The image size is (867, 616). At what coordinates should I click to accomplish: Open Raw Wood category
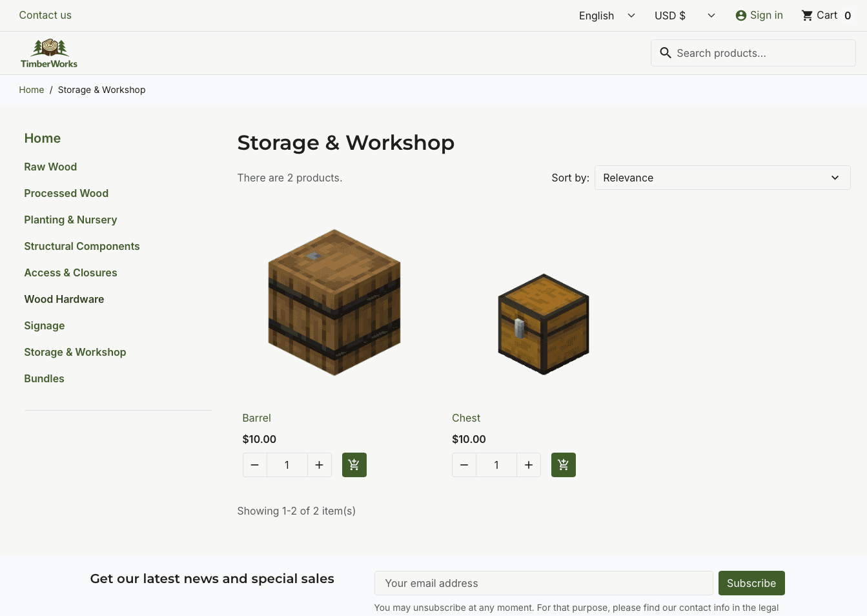pyautogui.click(x=50, y=167)
